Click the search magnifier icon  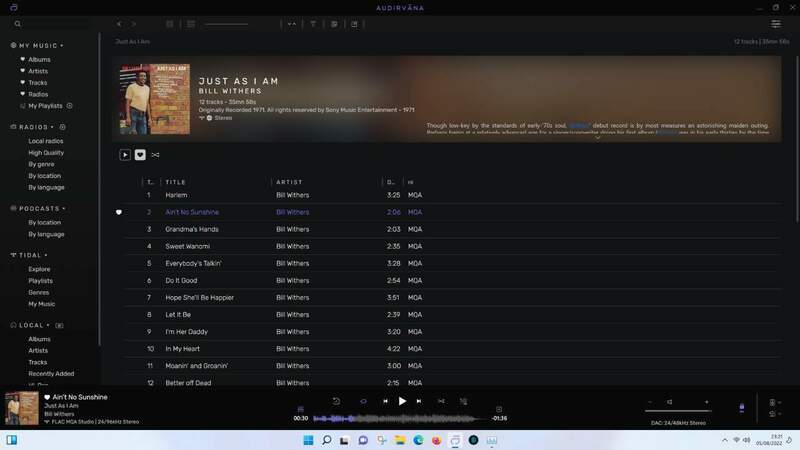(18, 24)
